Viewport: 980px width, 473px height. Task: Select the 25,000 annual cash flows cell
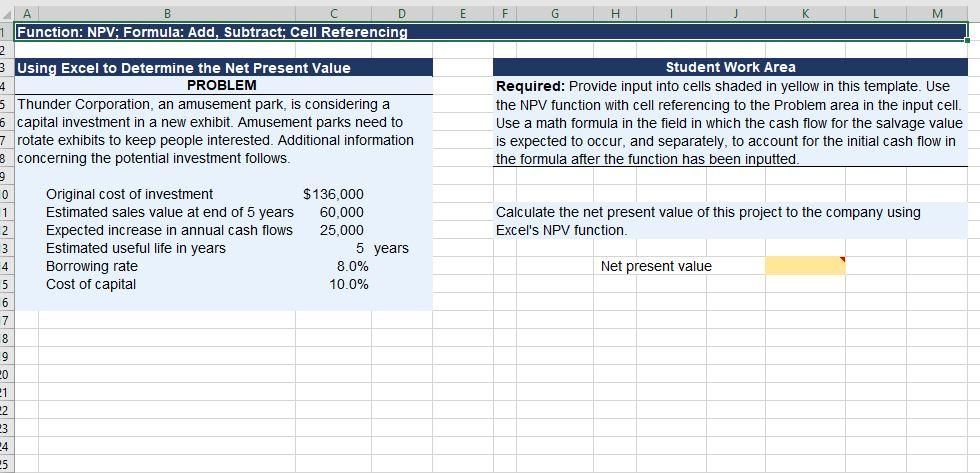point(333,230)
